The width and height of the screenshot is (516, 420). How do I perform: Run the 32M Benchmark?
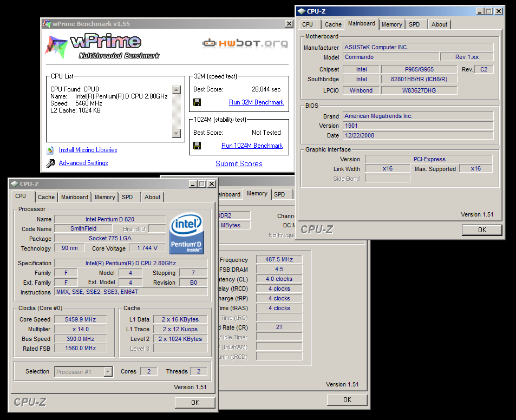pos(256,102)
